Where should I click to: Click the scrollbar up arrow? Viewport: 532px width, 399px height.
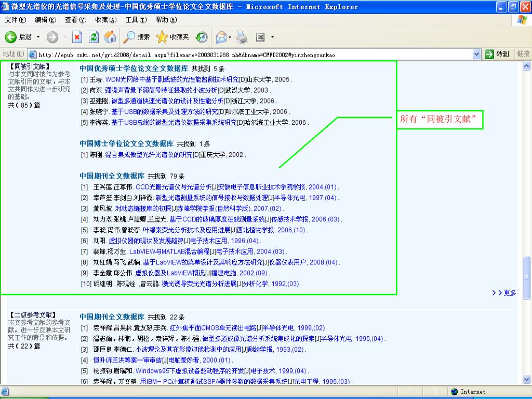pos(527,66)
